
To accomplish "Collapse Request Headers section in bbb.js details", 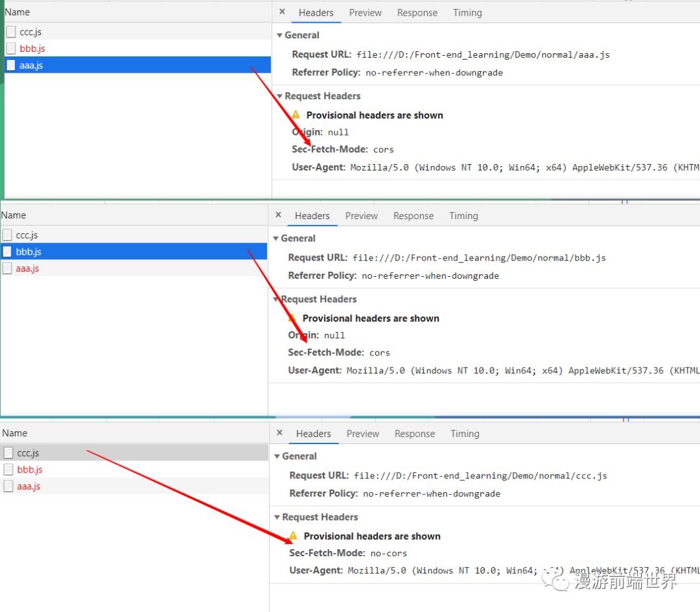I will [x=276, y=299].
